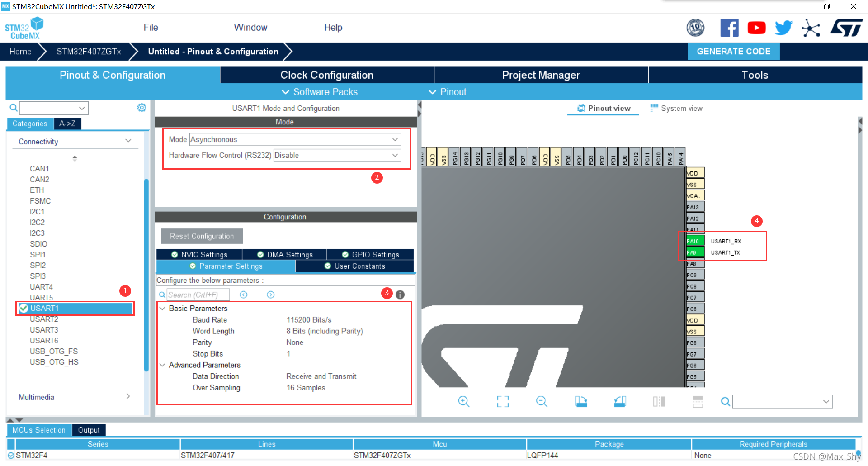868x466 pixels.
Task: Open the Mode Asynchronous dropdown
Action: point(295,139)
